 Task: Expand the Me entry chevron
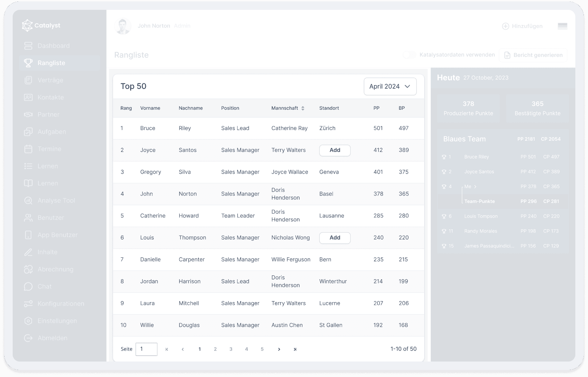pos(475,187)
